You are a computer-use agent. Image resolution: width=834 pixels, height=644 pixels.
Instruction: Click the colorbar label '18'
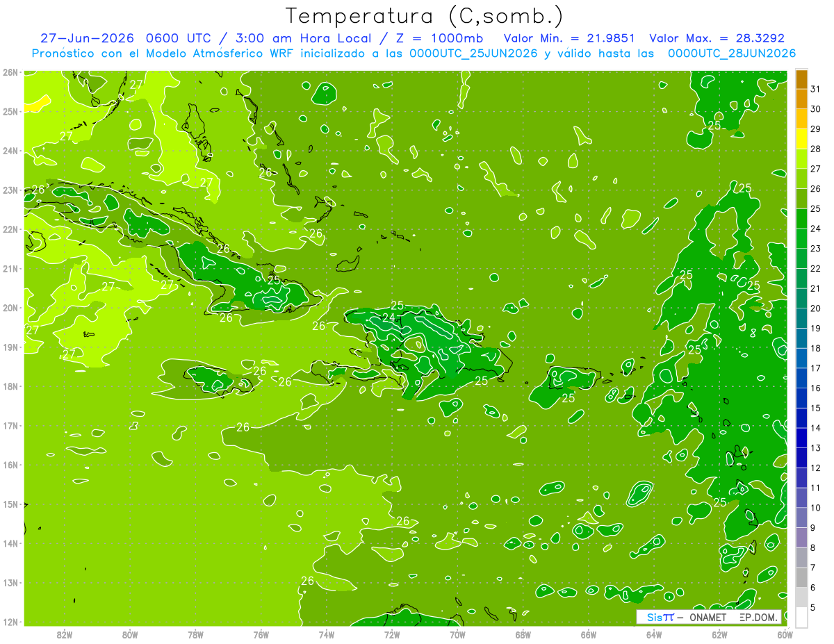click(x=815, y=348)
